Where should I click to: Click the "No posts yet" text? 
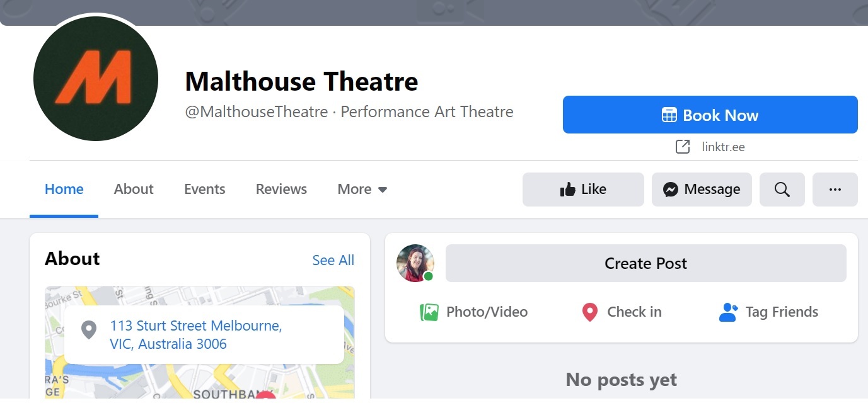(x=622, y=380)
